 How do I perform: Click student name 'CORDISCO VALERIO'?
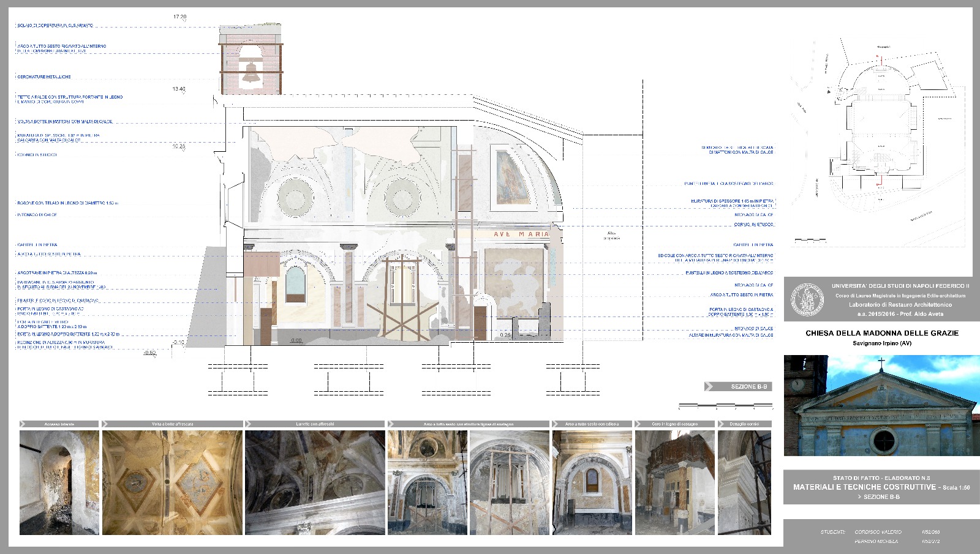tap(878, 532)
